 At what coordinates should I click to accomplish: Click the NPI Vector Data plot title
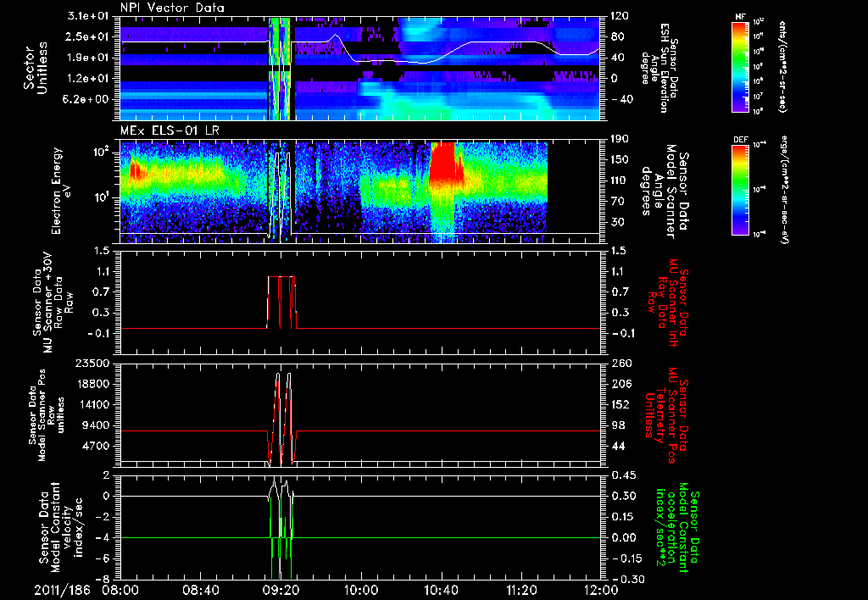pos(172,8)
